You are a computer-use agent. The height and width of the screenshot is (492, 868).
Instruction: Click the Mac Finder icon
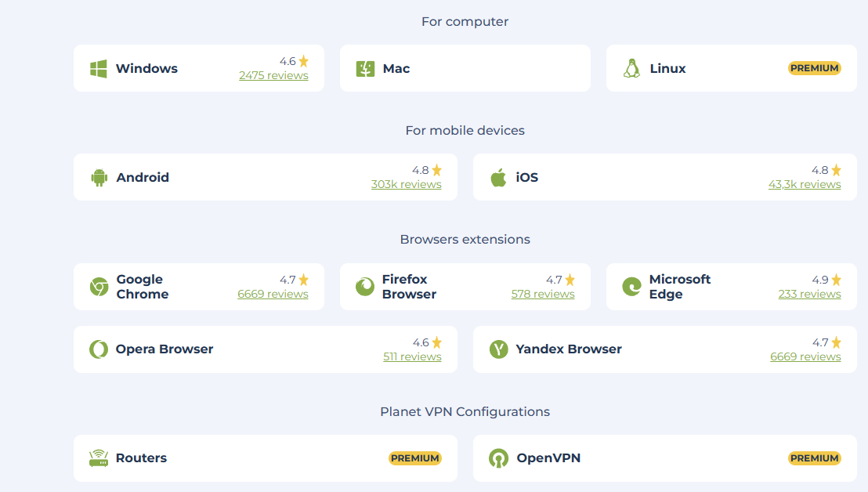point(365,69)
